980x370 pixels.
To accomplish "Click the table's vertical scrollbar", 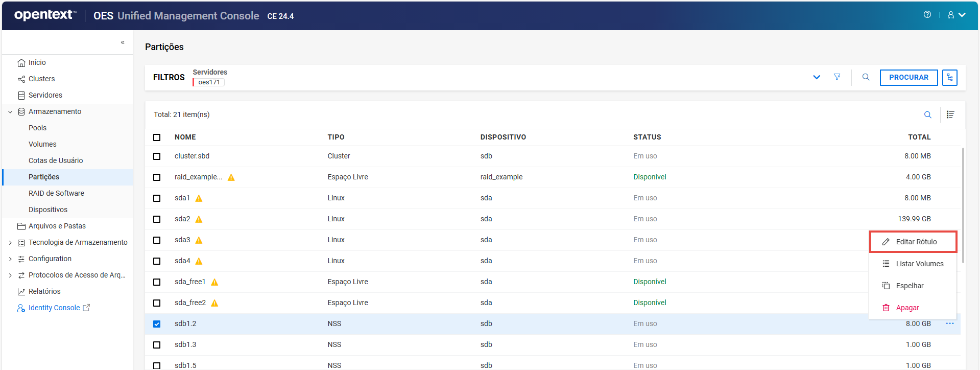I will pos(963,204).
